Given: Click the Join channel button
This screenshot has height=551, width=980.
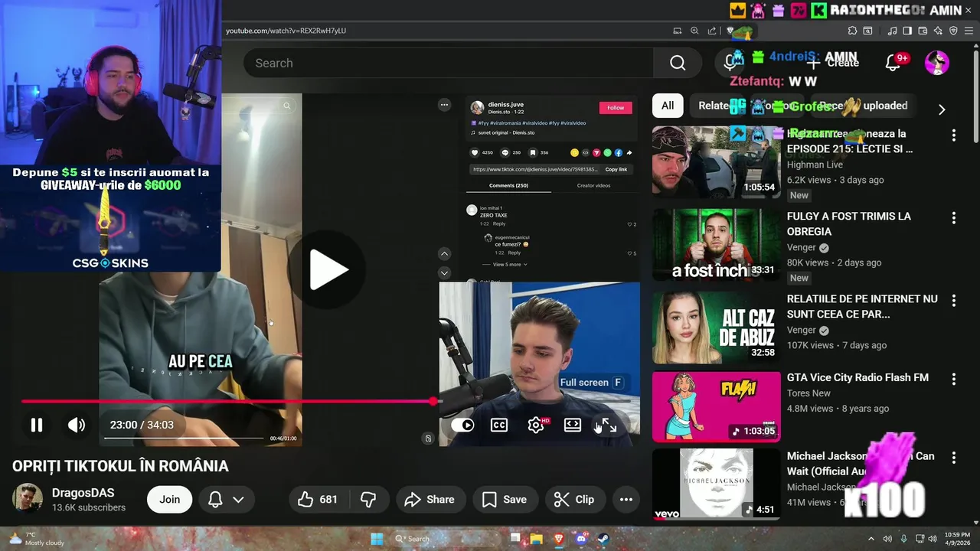Looking at the screenshot, I should coord(170,499).
